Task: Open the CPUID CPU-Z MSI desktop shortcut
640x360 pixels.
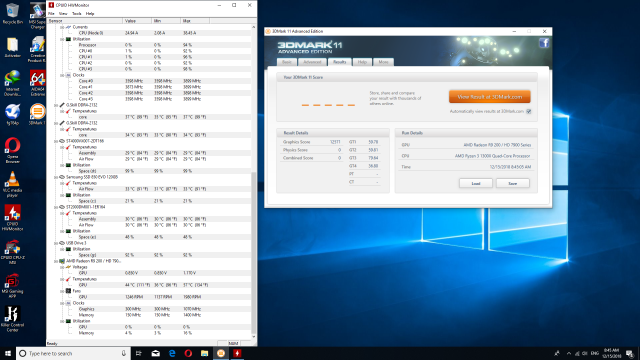Action: pyautogui.click(x=12, y=251)
